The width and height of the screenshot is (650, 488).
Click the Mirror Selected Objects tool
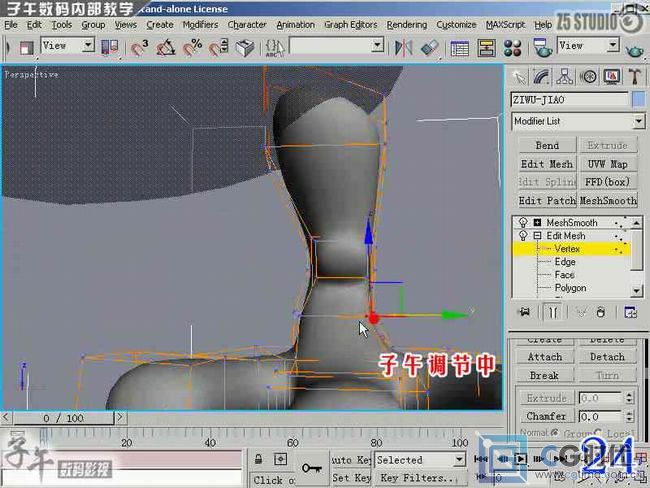pos(403,48)
